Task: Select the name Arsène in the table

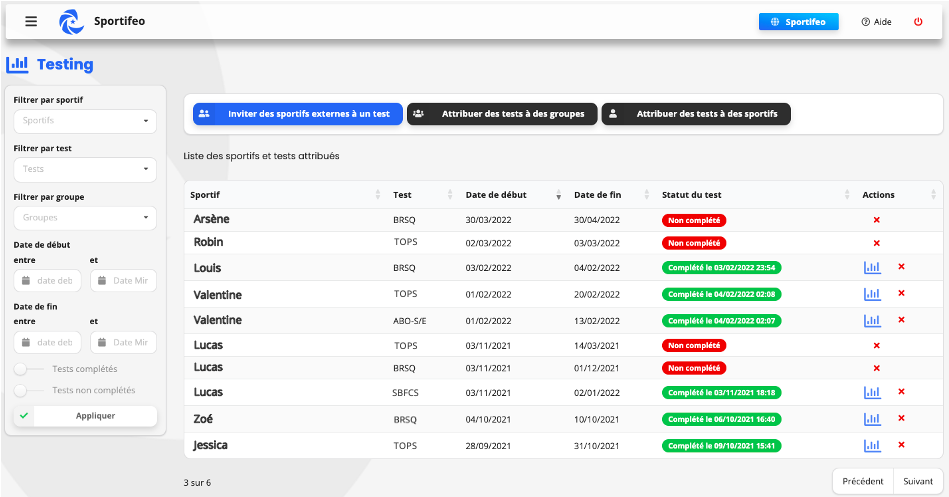Action: click(211, 219)
